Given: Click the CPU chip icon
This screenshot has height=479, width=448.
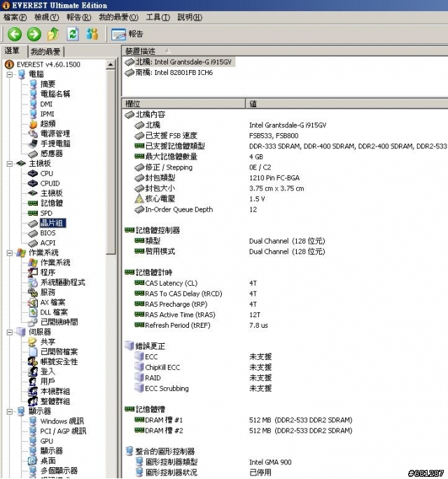Looking at the screenshot, I should [33, 174].
